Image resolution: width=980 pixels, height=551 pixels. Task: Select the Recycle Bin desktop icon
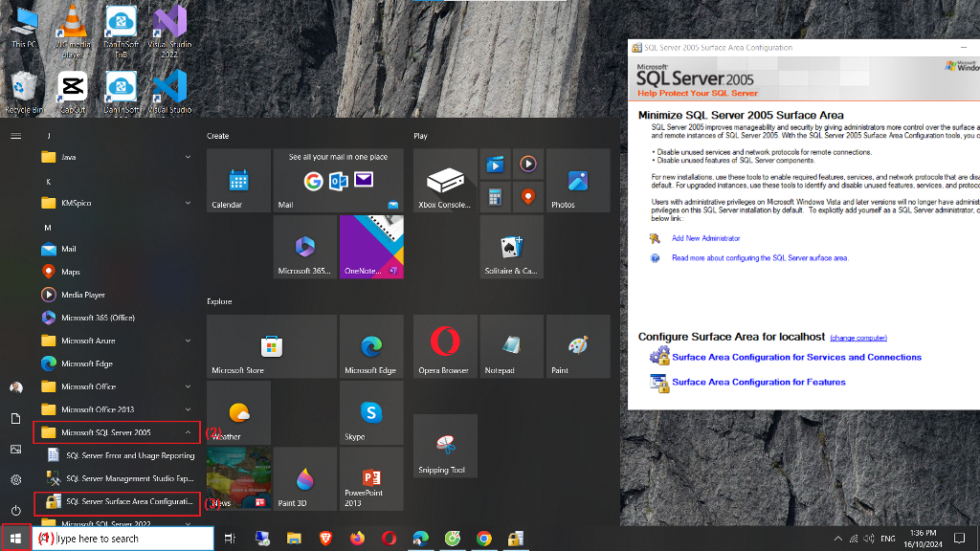[24, 92]
